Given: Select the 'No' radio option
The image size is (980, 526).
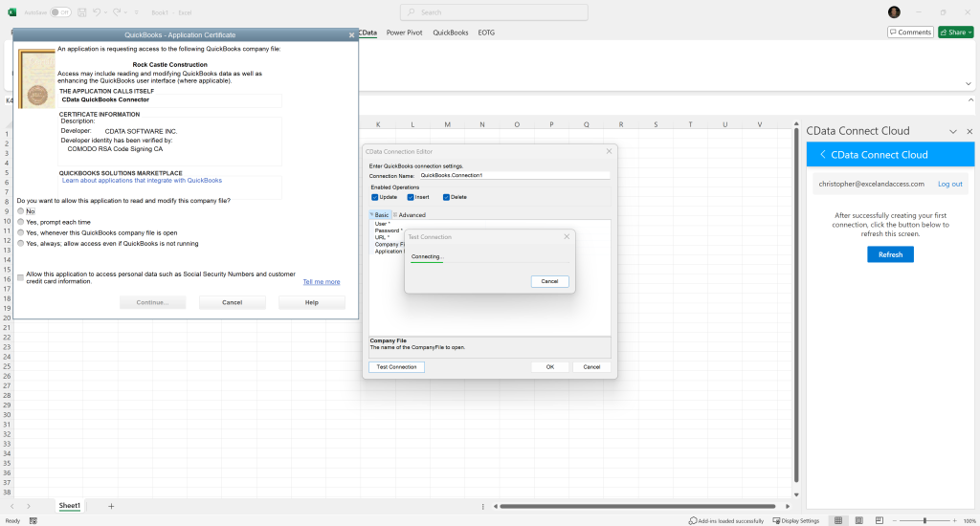Looking at the screenshot, I should click(x=21, y=211).
